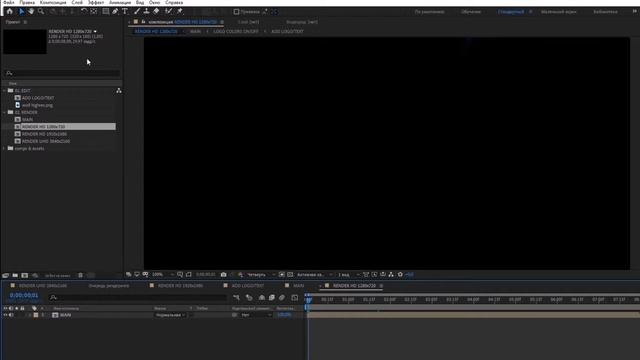Choose the Обучение workspace

coord(471,12)
